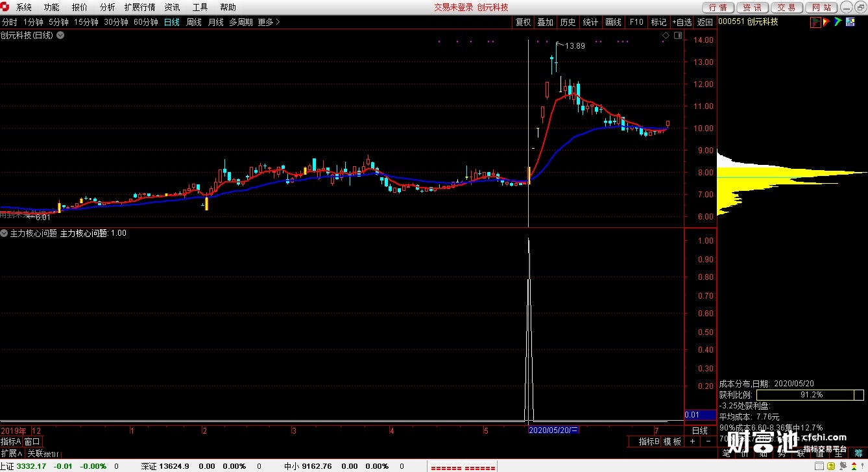
Task: Open the 扩展行情 menu
Action: (140, 7)
